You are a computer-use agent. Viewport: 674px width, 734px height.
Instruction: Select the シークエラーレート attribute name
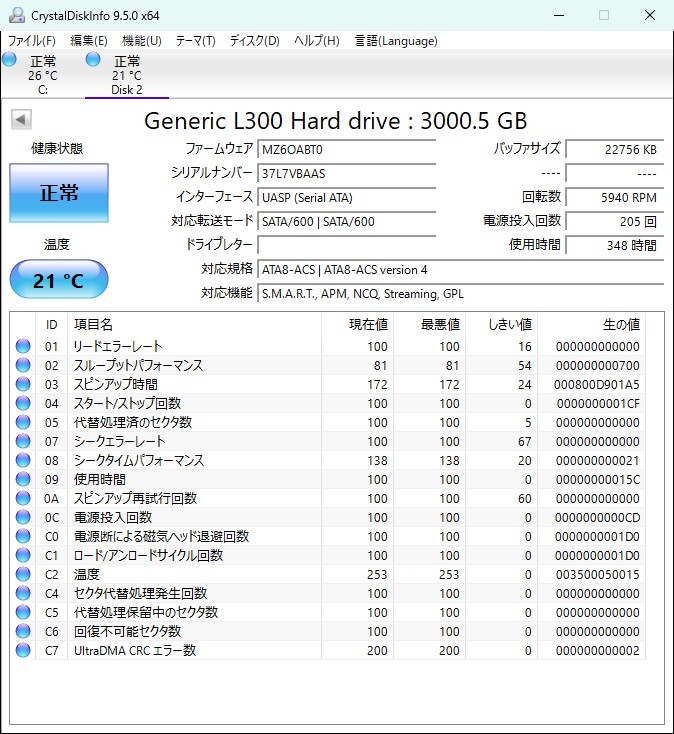click(119, 441)
